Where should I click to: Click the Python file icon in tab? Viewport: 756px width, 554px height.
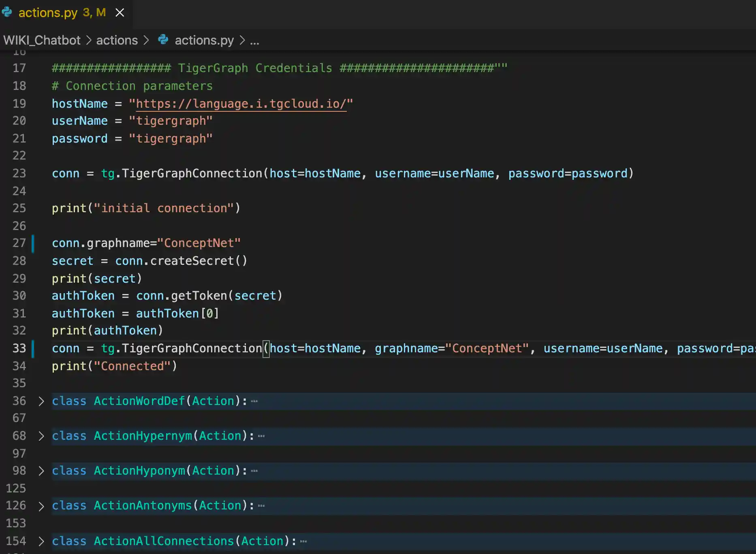(x=7, y=12)
